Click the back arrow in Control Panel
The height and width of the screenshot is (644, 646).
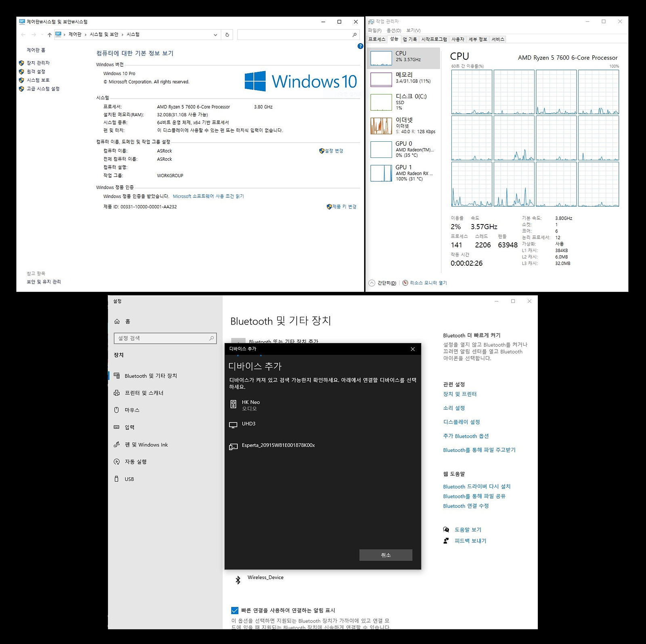(23, 35)
